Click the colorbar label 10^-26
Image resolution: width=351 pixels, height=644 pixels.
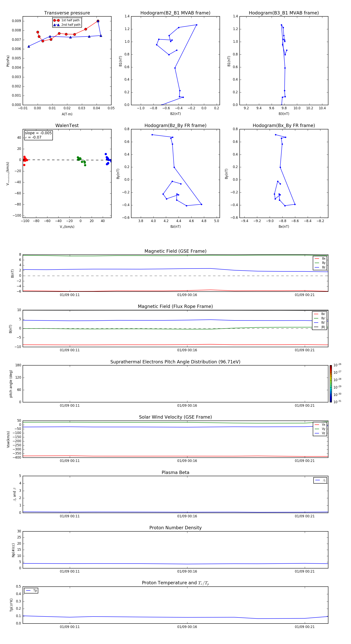337,365
